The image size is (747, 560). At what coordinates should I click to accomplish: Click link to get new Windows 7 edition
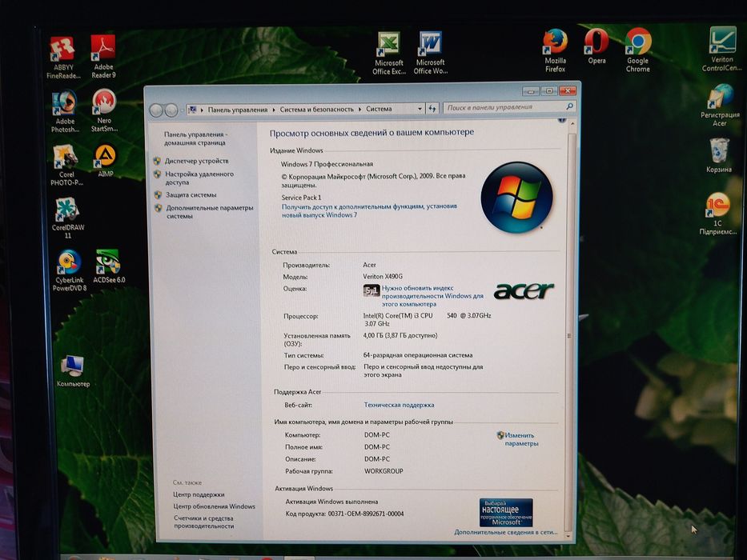(x=369, y=210)
